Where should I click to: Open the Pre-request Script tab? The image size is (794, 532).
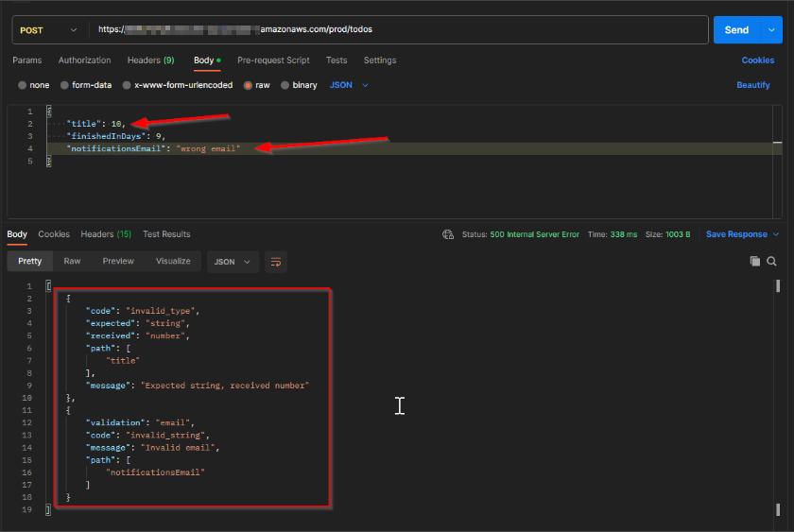point(273,60)
